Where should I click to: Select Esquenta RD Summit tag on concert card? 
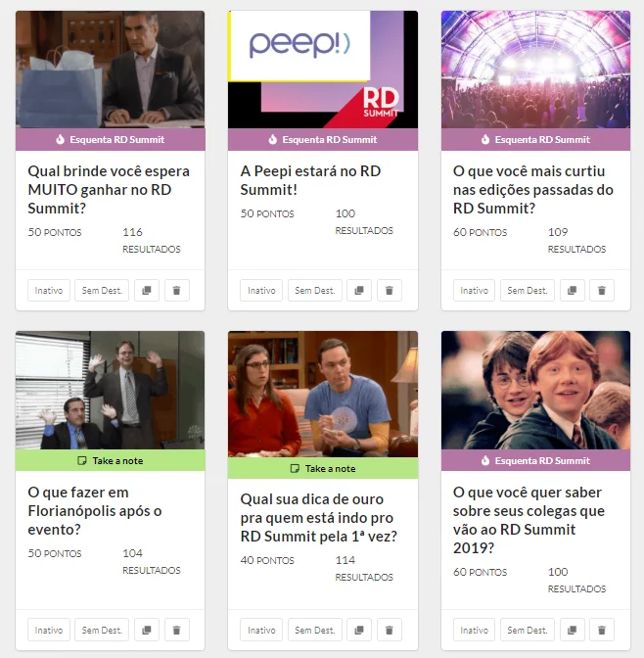535,139
